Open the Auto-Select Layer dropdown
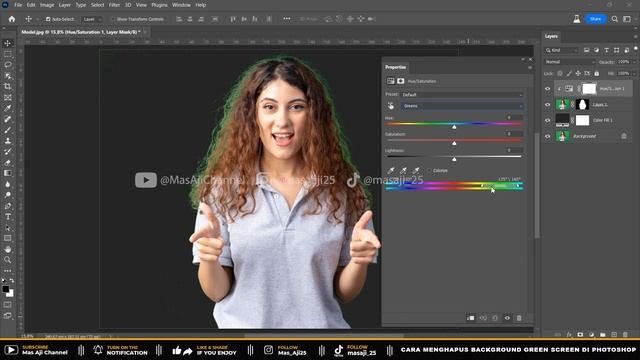The height and width of the screenshot is (360, 640). [92, 19]
